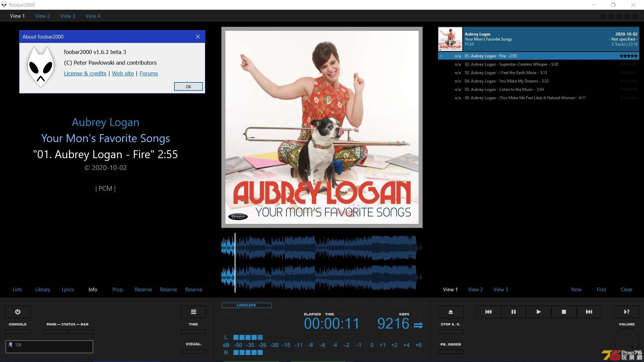This screenshot has width=644, height=362.
Task: Select playlist View 1 tab
Action: (x=450, y=289)
